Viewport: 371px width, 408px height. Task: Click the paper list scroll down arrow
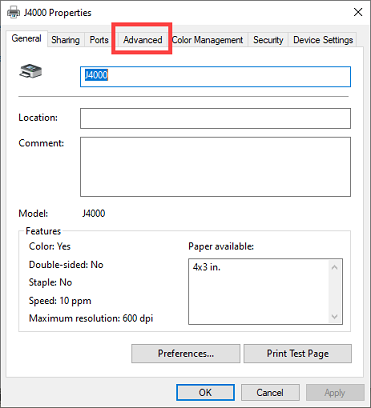(x=335, y=316)
